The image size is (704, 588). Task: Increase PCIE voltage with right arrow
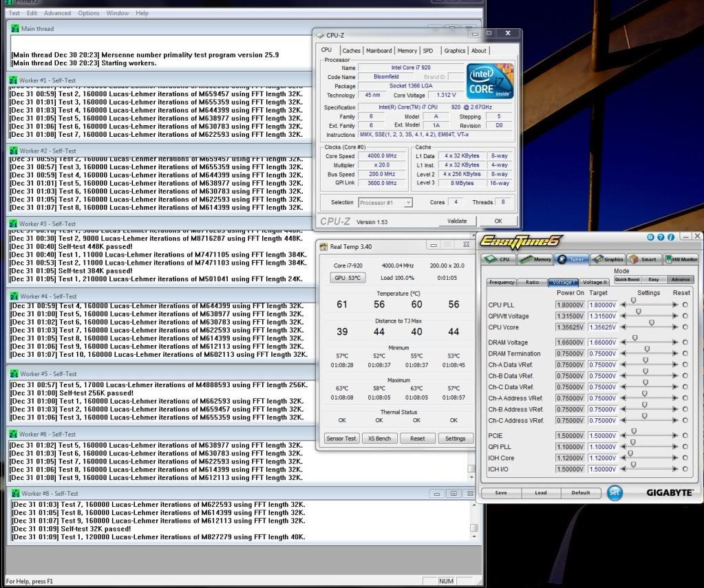(675, 435)
